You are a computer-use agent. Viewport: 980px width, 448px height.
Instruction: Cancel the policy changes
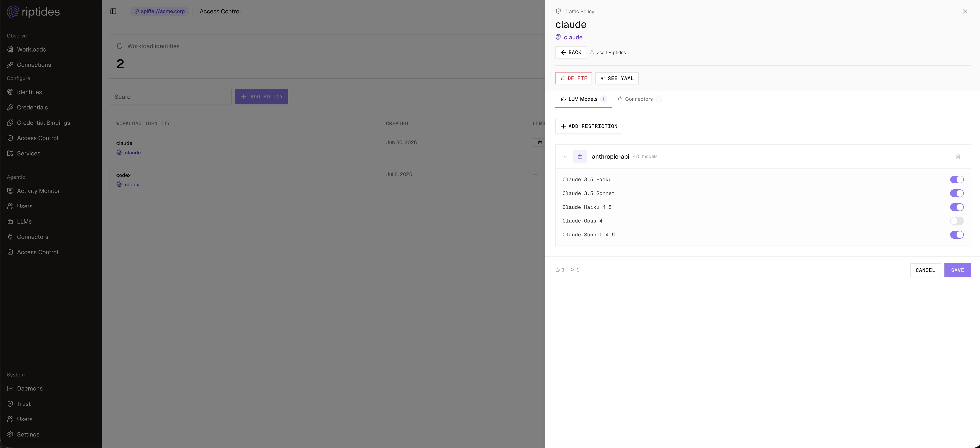point(925,270)
